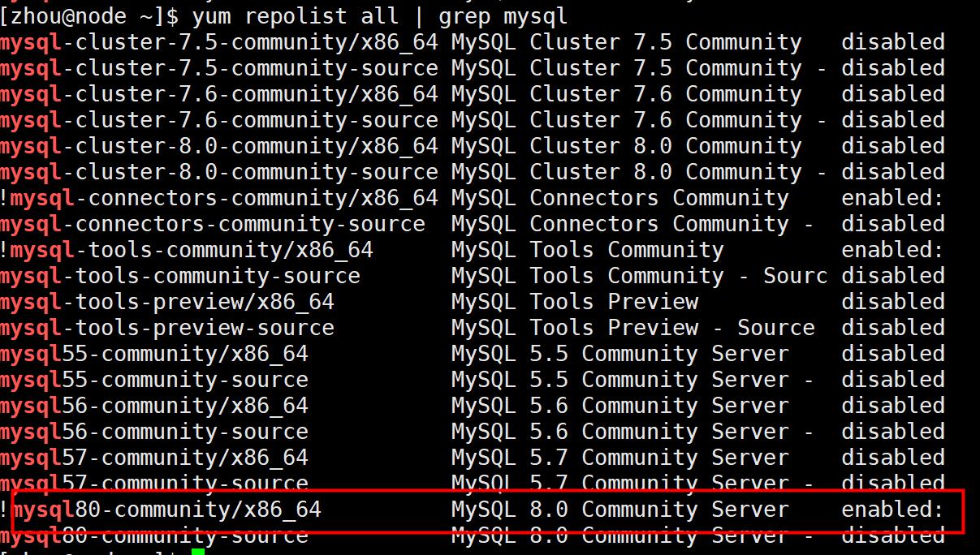Click "enabled:" status of the !mysql-connectors-community/x86_64 row
This screenshot has height=555, width=980.
893,198
